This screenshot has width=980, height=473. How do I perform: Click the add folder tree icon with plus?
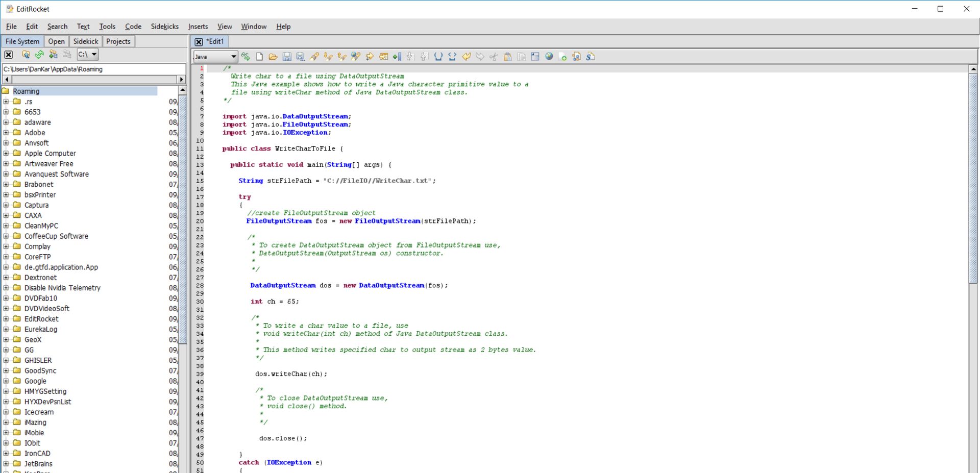53,54
